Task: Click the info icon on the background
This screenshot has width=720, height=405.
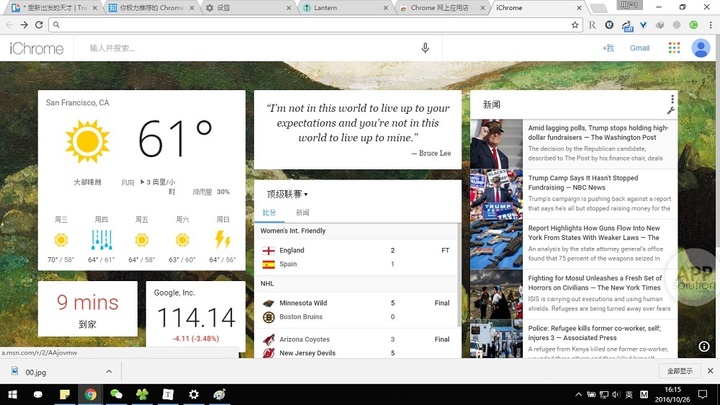Action: (704, 347)
